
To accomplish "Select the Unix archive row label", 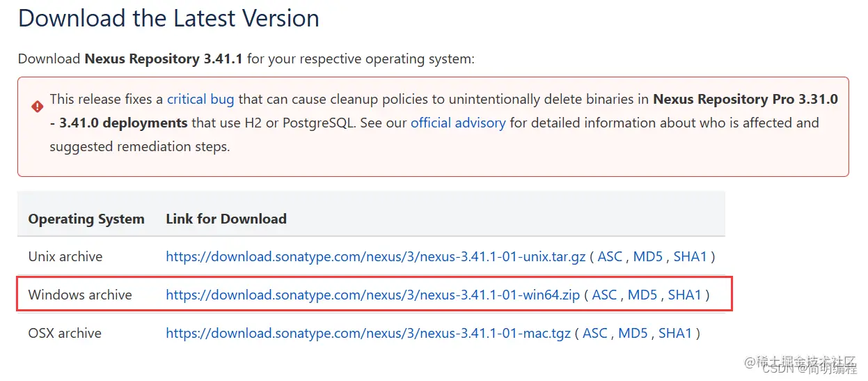I will pos(65,256).
